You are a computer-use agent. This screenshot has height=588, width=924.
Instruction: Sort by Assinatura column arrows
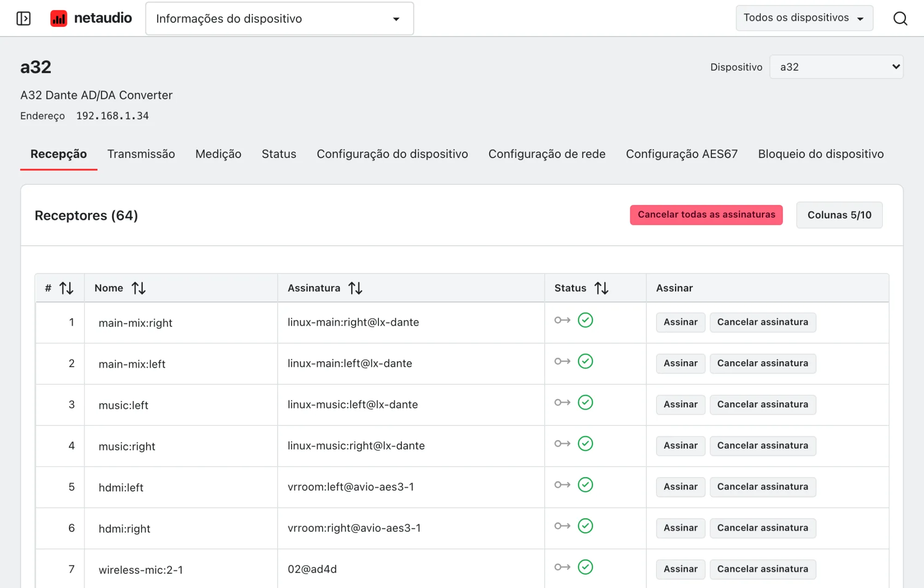(355, 288)
